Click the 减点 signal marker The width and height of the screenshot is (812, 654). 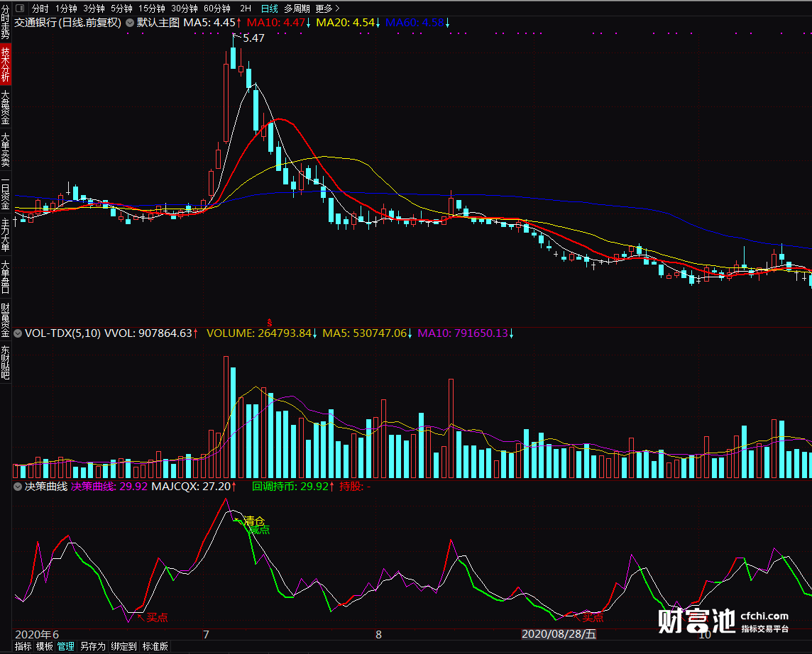pyautogui.click(x=260, y=529)
